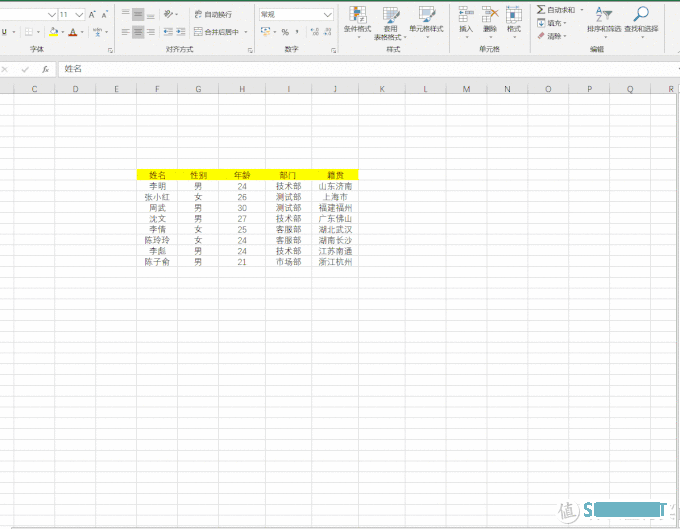This screenshot has width=680, height=529.
Task: Open the 自动求和 dropdown arrow
Action: [x=582, y=10]
